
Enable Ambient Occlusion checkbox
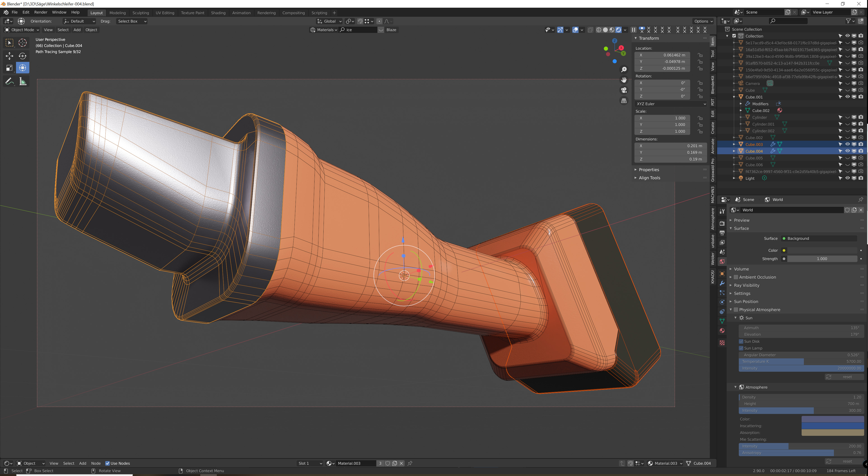click(x=736, y=277)
